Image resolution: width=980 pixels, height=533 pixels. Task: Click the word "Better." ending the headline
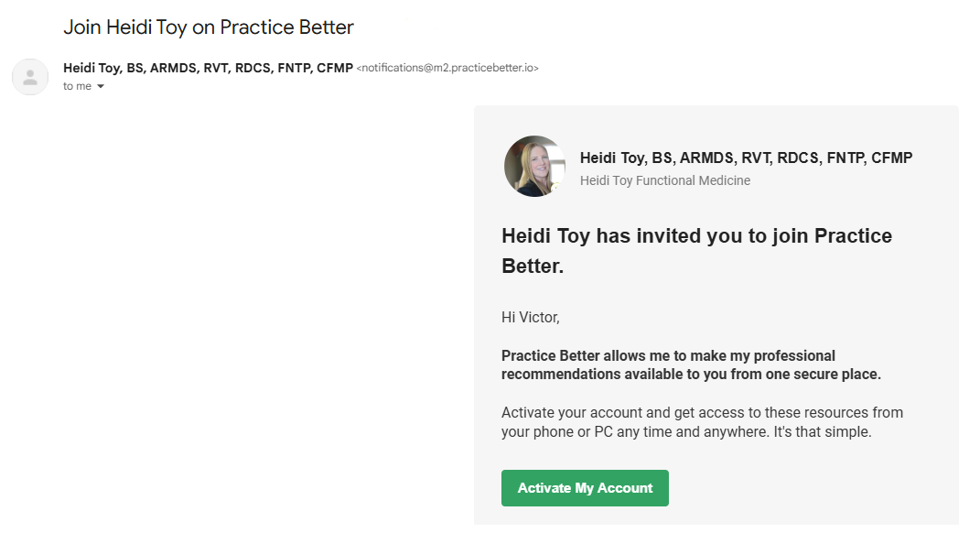533,266
